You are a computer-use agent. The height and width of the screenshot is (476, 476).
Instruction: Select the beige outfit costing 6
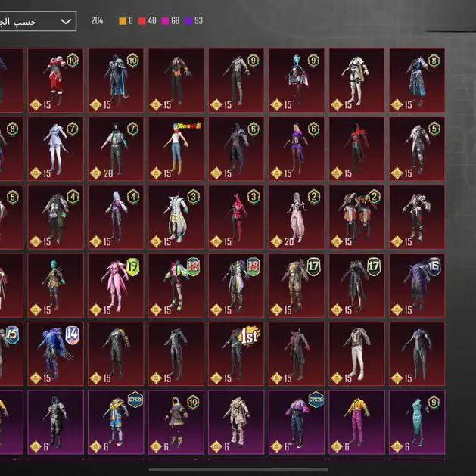(x=236, y=422)
